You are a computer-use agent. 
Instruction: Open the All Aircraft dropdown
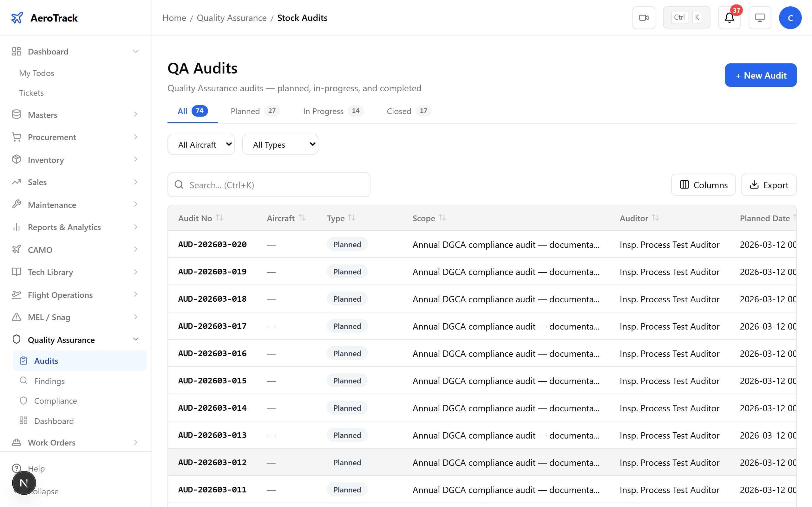(201, 144)
